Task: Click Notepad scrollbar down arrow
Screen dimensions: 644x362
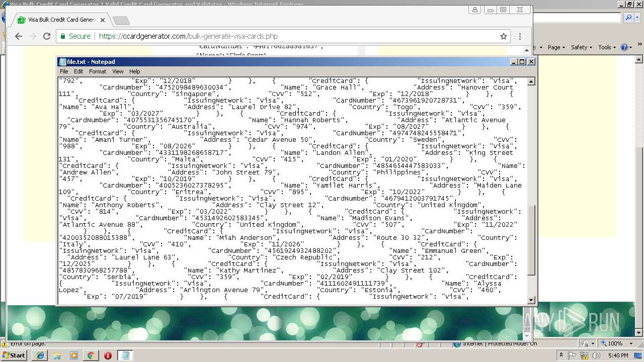Action: pos(531,300)
